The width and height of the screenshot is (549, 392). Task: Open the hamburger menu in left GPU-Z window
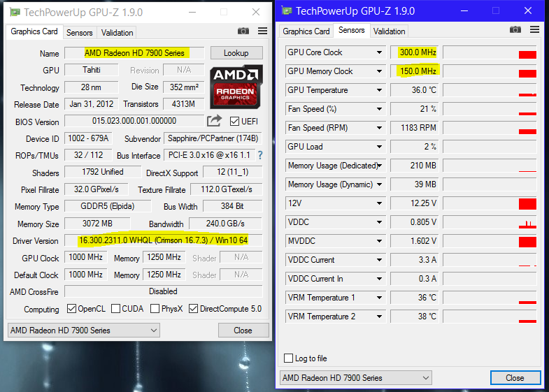coord(262,31)
